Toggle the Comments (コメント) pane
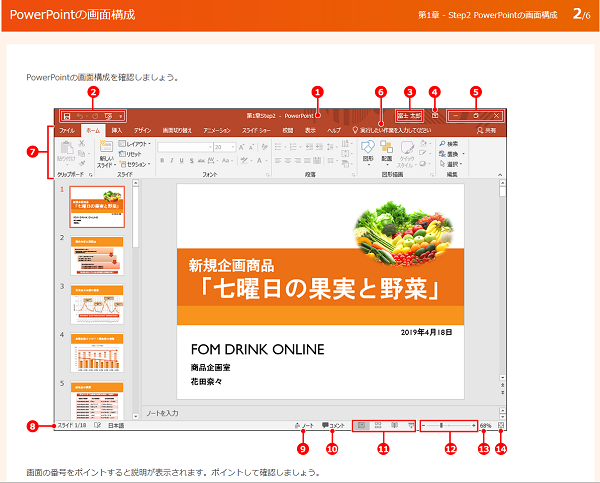This screenshot has height=483, width=600. [x=333, y=425]
